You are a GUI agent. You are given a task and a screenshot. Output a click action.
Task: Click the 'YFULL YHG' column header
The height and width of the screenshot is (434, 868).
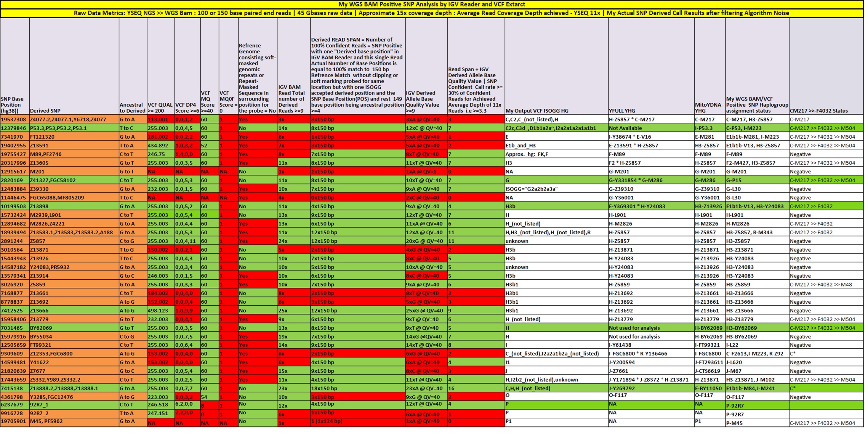tap(651, 66)
